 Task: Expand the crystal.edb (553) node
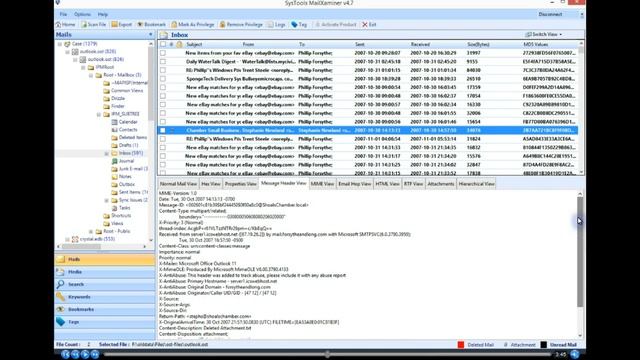(x=67, y=239)
